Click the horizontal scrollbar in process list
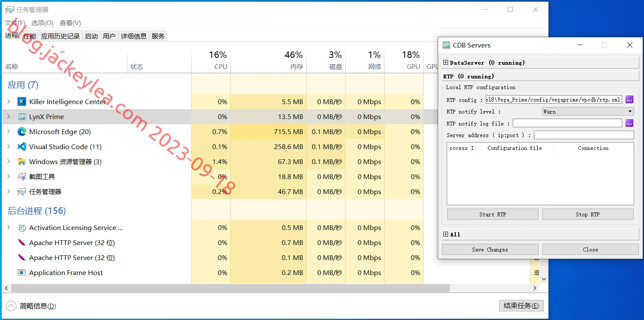The height and width of the screenshot is (320, 644). point(226,288)
